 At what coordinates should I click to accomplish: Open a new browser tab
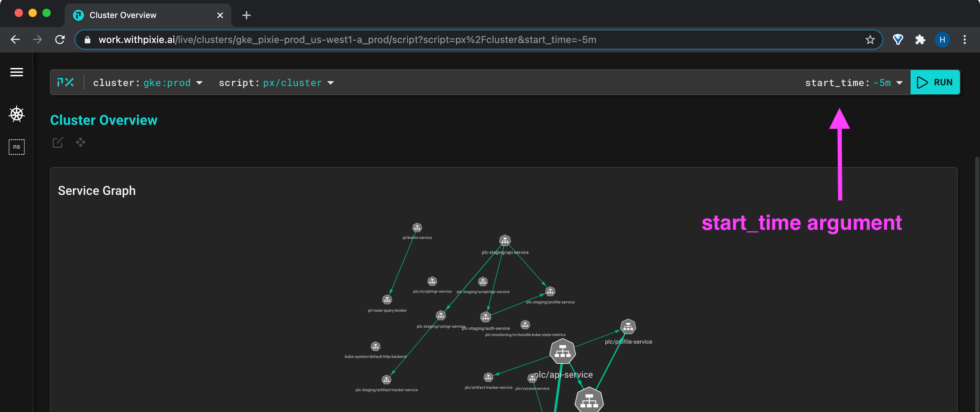tap(246, 15)
